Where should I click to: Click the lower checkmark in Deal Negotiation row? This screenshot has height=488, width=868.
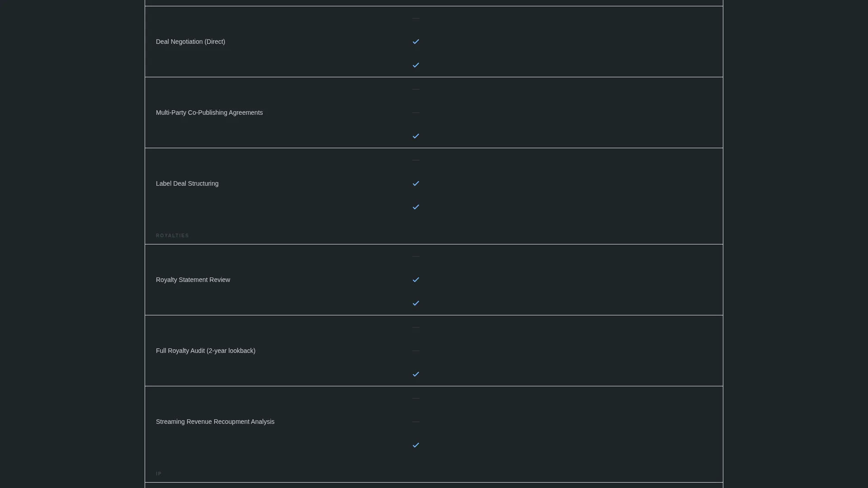click(x=416, y=65)
